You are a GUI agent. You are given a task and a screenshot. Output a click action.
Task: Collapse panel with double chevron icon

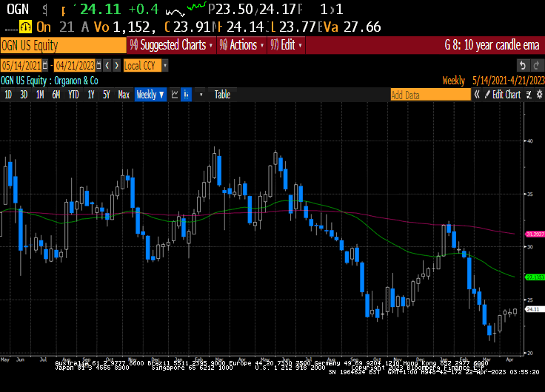pos(477,95)
